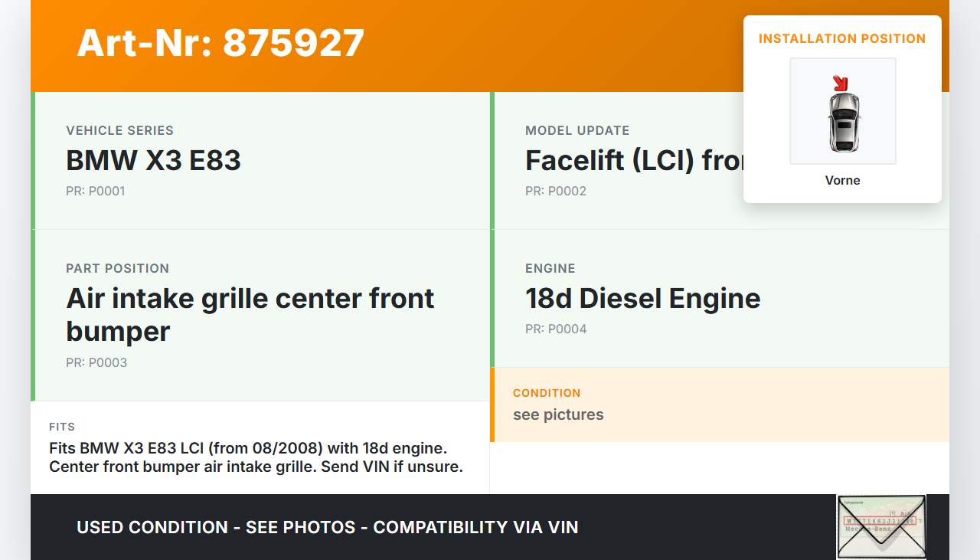980x560 pixels.
Task: Click the VEHICLE SERIES label
Action: pos(119,130)
